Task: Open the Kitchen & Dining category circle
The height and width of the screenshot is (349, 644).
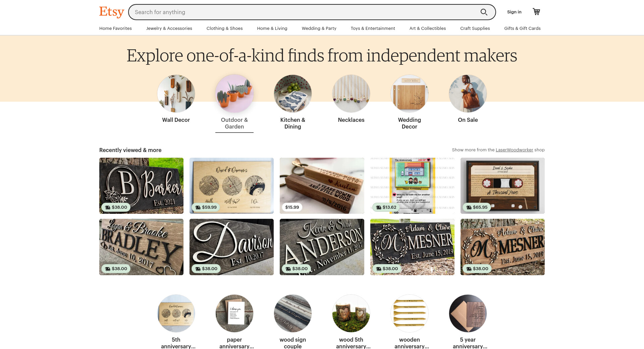Action: [x=293, y=94]
